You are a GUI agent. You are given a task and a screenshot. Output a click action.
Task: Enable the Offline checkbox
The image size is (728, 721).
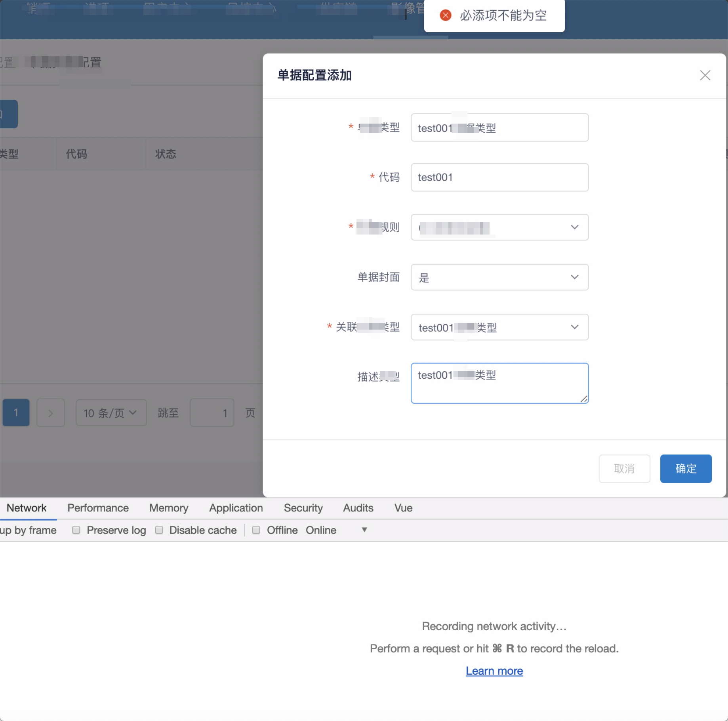tap(256, 530)
